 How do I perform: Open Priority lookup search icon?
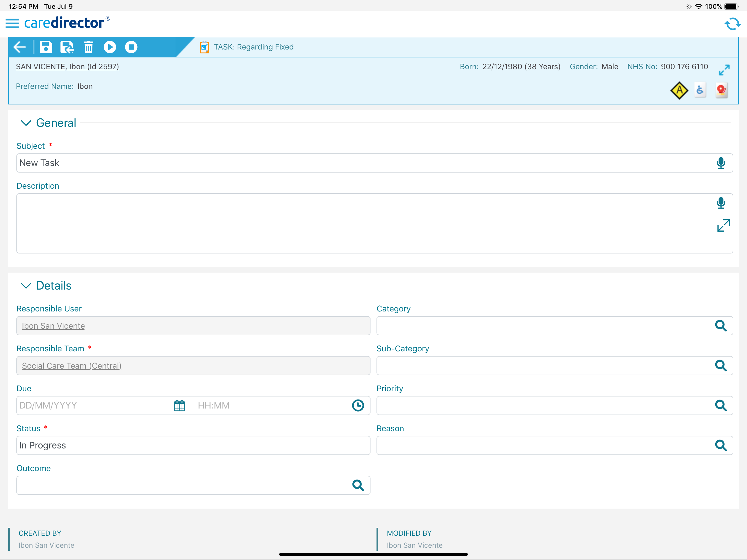point(721,405)
